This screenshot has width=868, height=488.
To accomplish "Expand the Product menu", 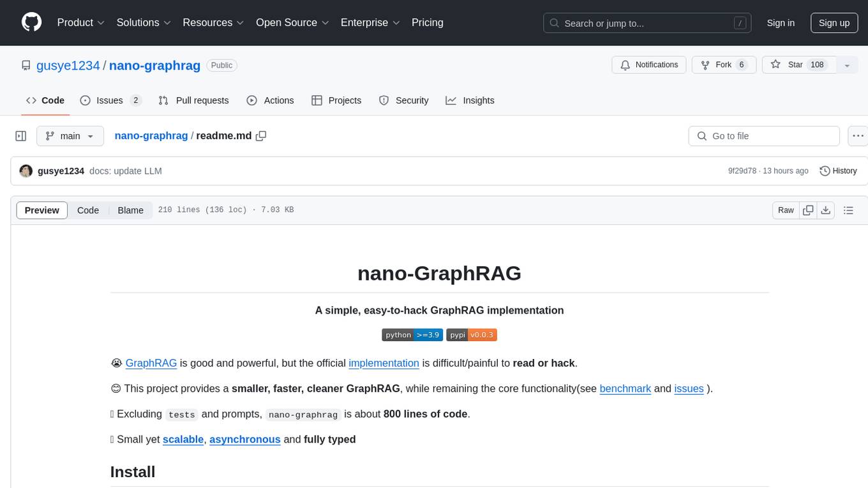I will [81, 22].
